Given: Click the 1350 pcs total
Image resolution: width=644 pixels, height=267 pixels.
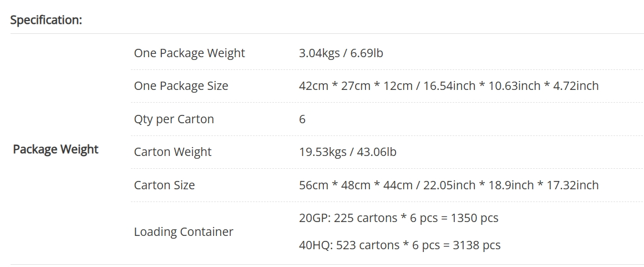Looking at the screenshot, I should pyautogui.click(x=475, y=218).
